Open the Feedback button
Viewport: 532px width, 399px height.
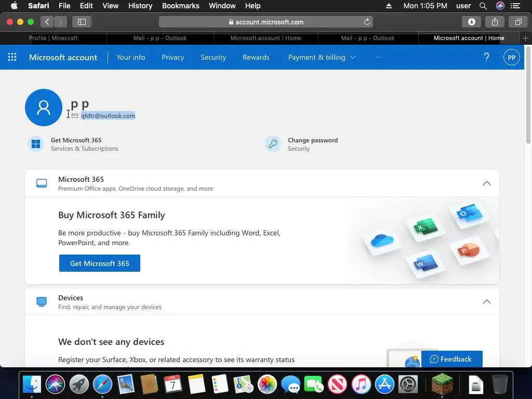pyautogui.click(x=451, y=359)
